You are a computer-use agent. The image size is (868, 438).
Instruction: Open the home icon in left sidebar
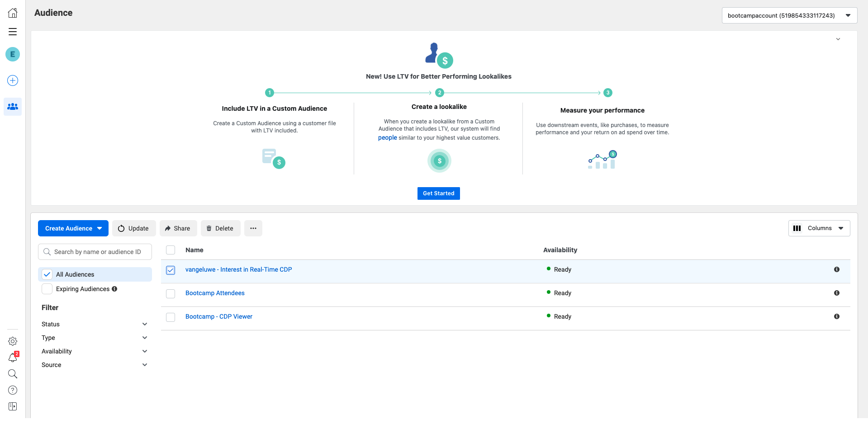(13, 13)
